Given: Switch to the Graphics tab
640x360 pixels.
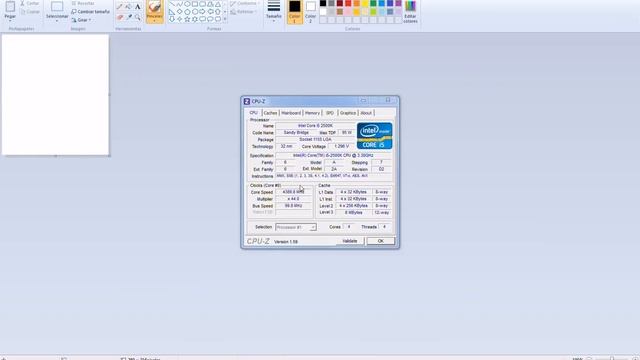Looking at the screenshot, I should click(348, 113).
